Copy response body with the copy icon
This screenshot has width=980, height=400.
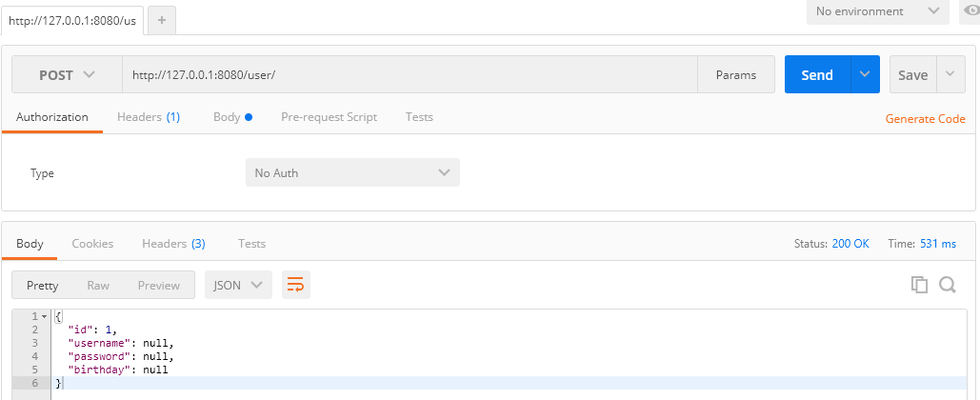(919, 285)
